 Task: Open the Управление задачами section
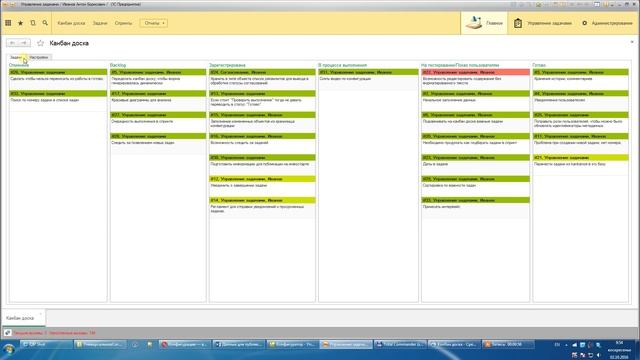coord(542,23)
